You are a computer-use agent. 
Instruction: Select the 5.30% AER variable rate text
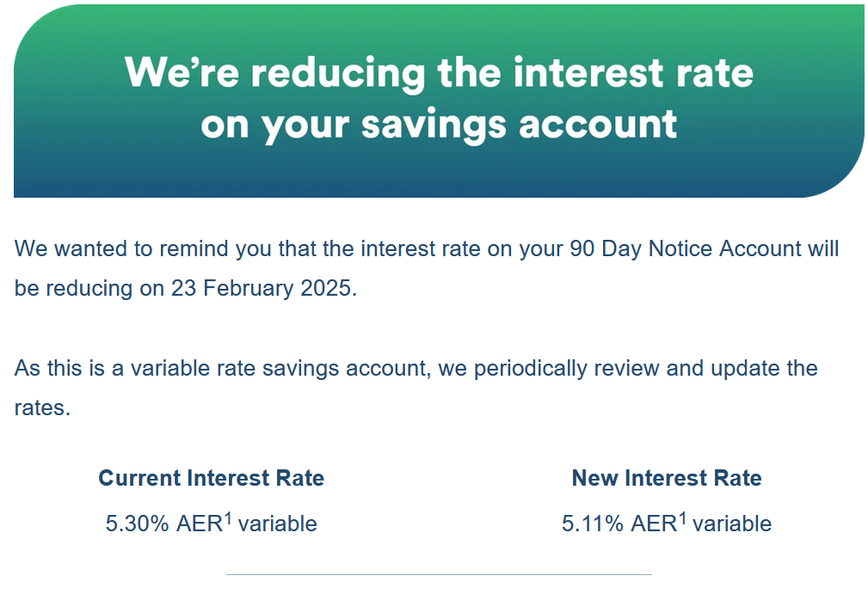(x=211, y=523)
